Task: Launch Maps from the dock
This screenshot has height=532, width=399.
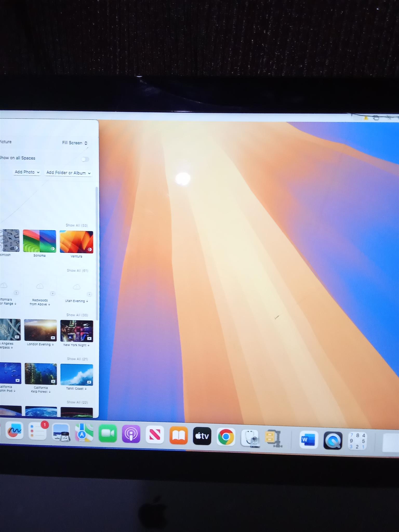Action: pos(84,433)
